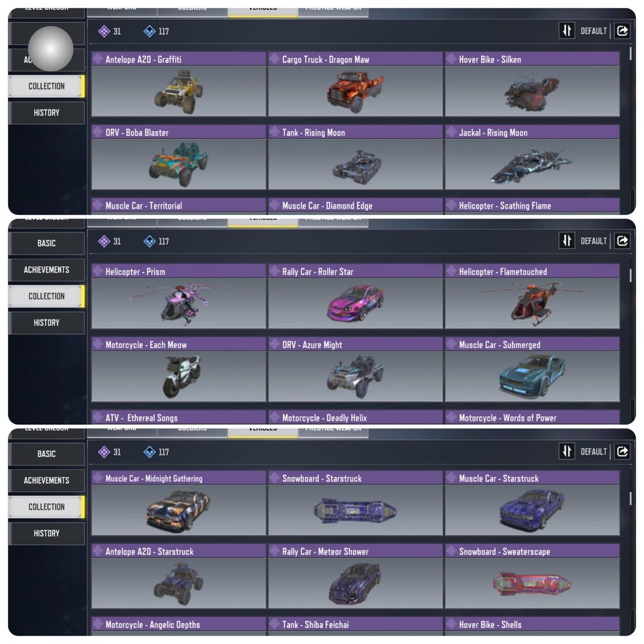Select the ORV - Boba Blaster vehicle
The image size is (644, 644).
coord(179,157)
